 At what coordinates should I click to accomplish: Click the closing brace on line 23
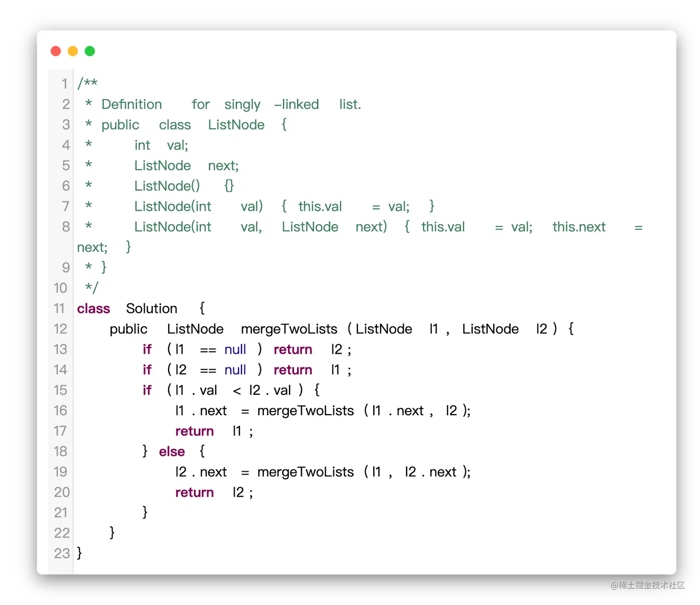79,553
